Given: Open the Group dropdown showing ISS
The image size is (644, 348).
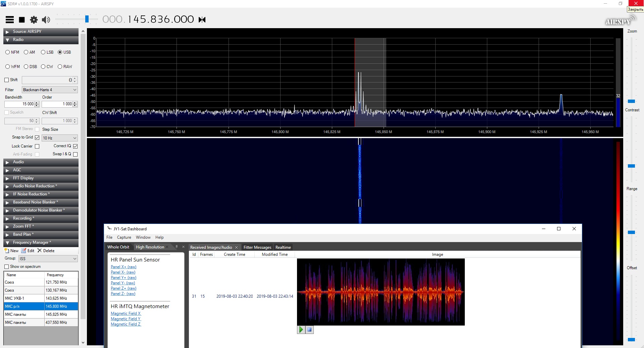Looking at the screenshot, I should point(48,259).
